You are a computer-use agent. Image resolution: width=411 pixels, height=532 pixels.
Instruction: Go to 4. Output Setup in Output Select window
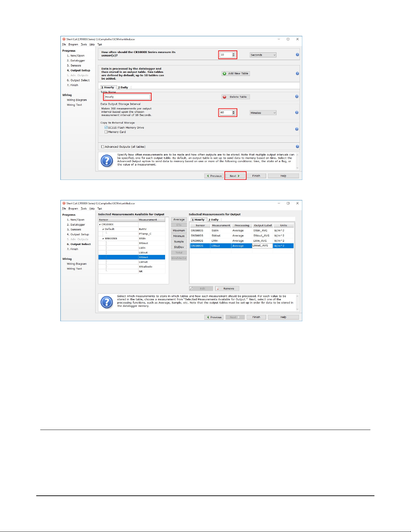click(78, 235)
